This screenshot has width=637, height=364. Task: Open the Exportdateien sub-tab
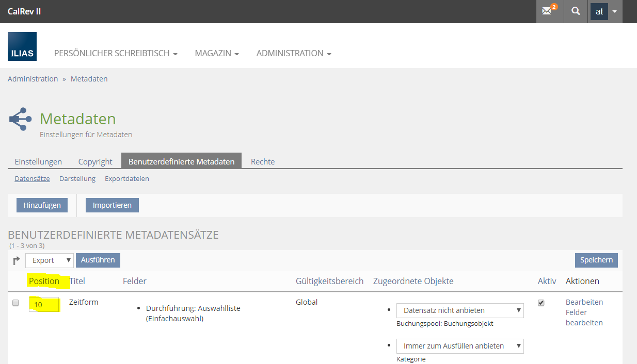(126, 179)
